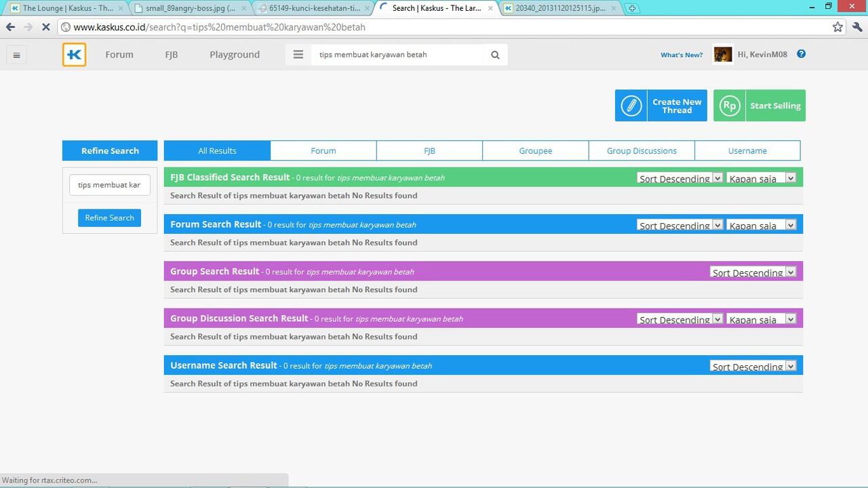Bookmark this page with the star icon

837,27
